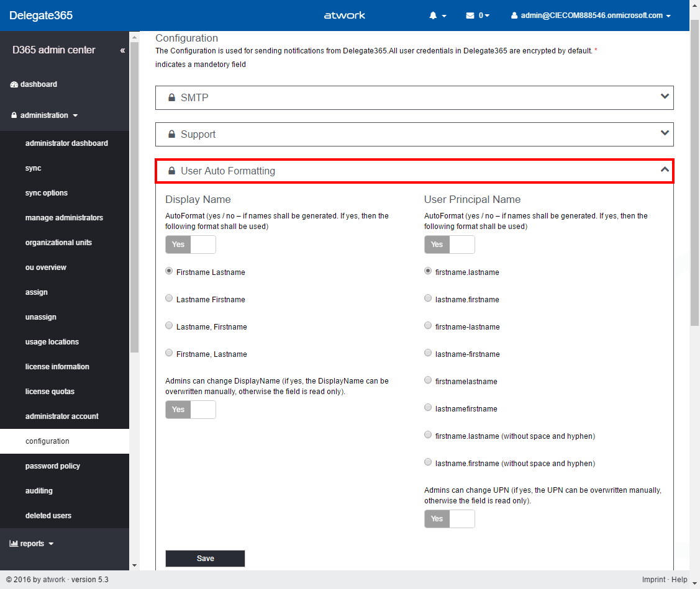This screenshot has height=589, width=700.
Task: Open license quotas menu item
Action: tap(50, 392)
